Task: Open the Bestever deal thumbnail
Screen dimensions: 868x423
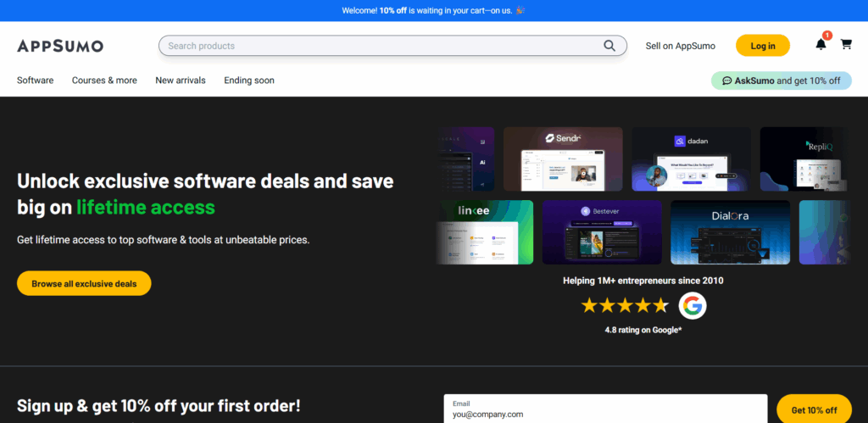Action: point(603,232)
